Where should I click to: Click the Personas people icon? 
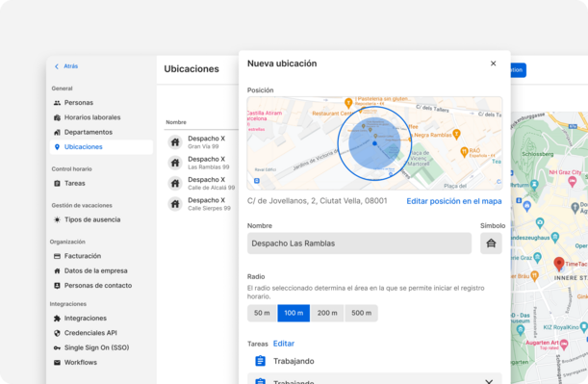tap(57, 103)
